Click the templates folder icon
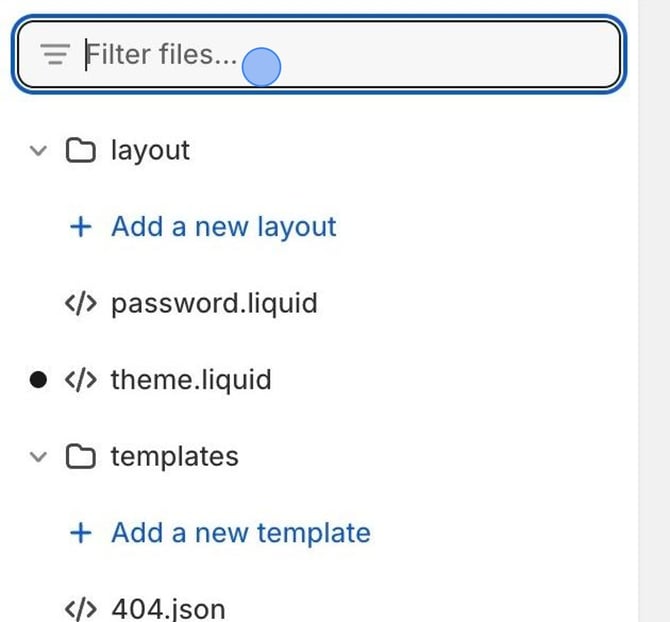Screen dimensions: 670x622 coord(80,457)
